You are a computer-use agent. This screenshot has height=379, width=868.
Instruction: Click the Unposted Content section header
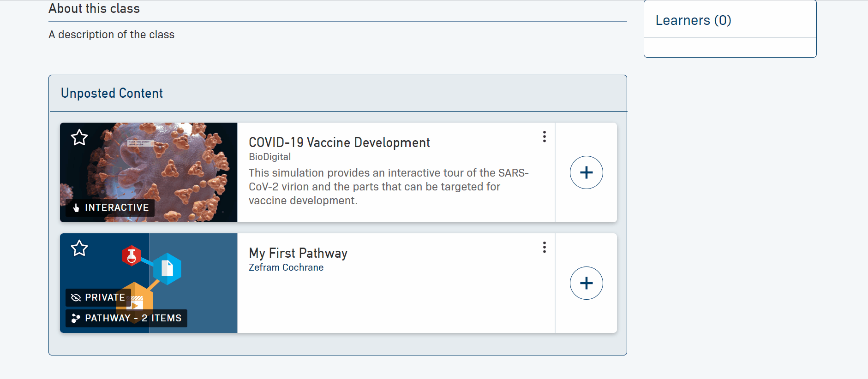point(112,93)
